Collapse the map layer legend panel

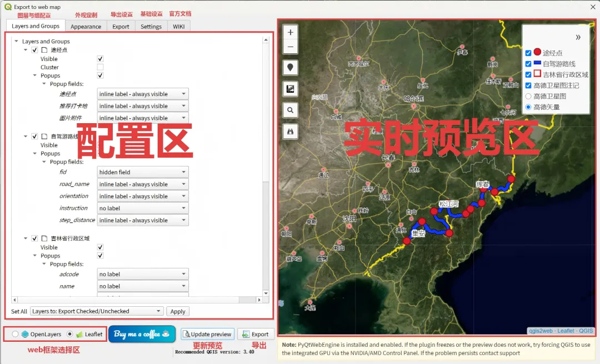coord(578,37)
